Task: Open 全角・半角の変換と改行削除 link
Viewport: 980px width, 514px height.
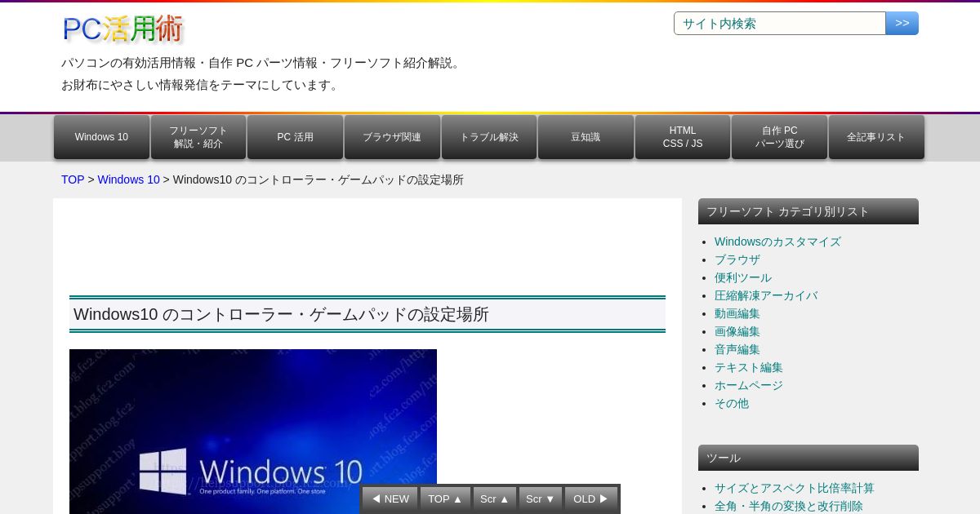Action: pos(789,506)
